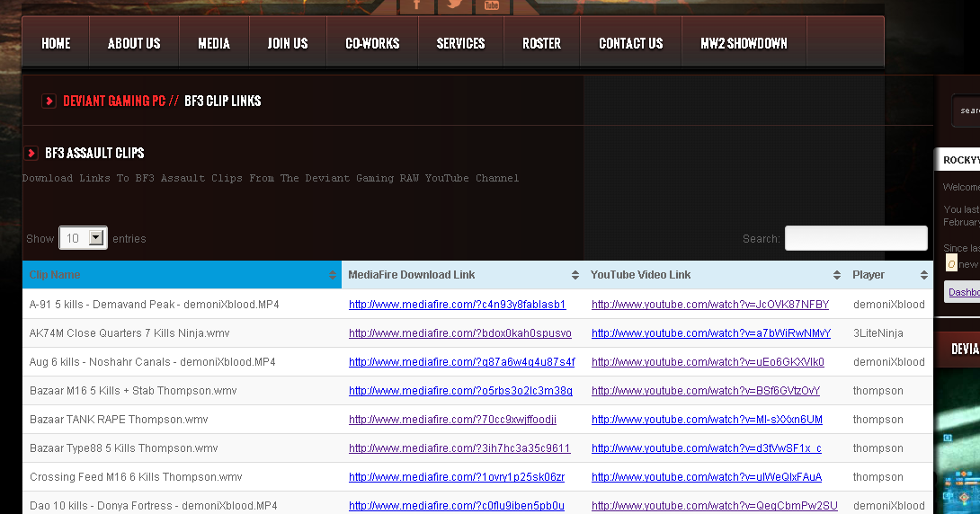Open YouTube link for Bazaar Type88 clip
This screenshot has width=980, height=514.
pyautogui.click(x=707, y=448)
